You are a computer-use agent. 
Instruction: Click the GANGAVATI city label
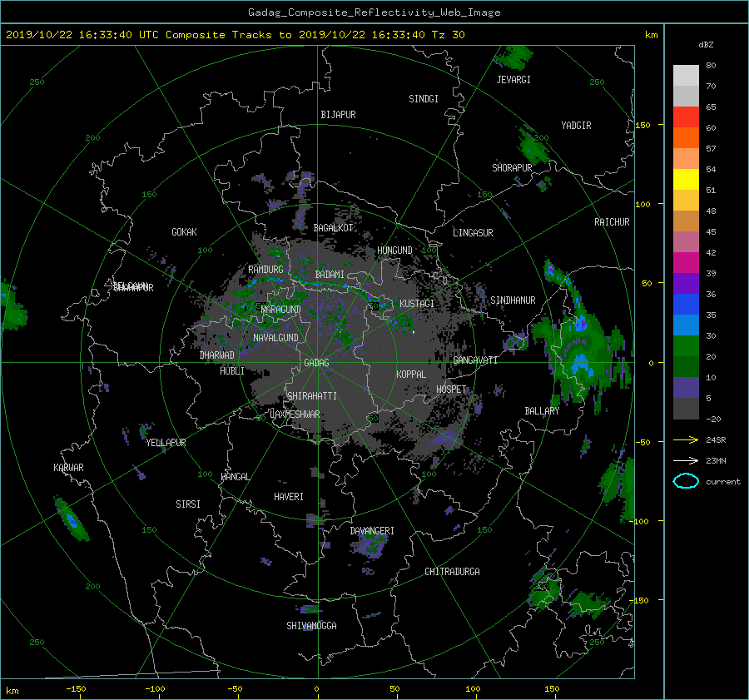[x=475, y=360]
